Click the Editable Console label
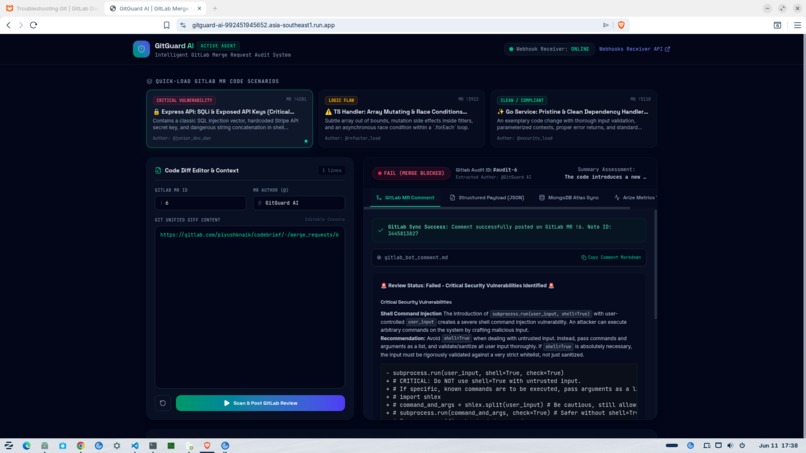This screenshot has width=806, height=453. (324, 220)
